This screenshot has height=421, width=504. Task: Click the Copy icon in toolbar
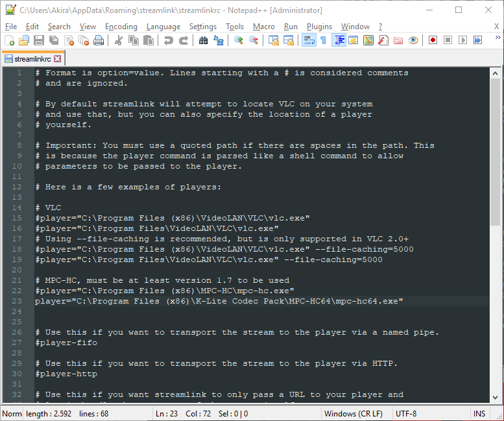tap(134, 40)
